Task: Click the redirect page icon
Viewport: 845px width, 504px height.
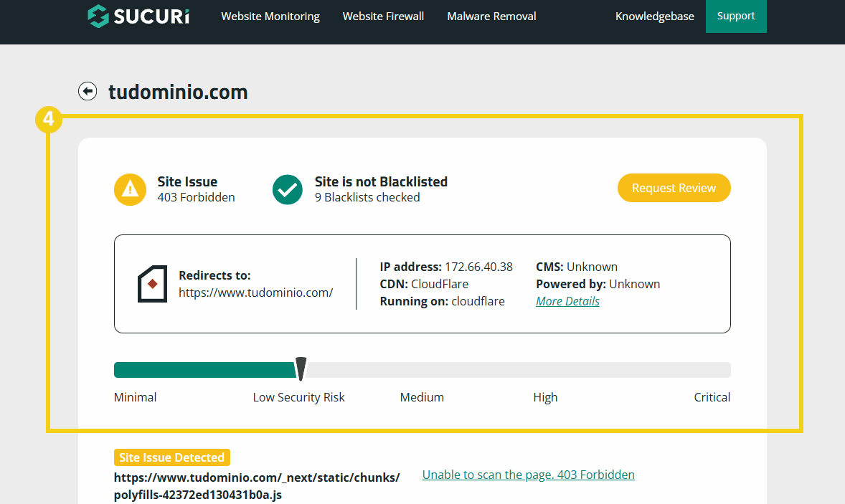Action: pos(152,284)
